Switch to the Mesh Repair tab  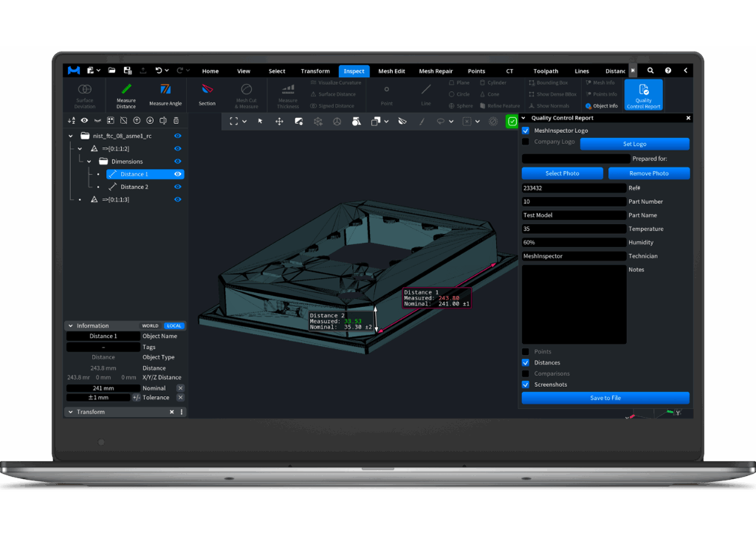[436, 71]
